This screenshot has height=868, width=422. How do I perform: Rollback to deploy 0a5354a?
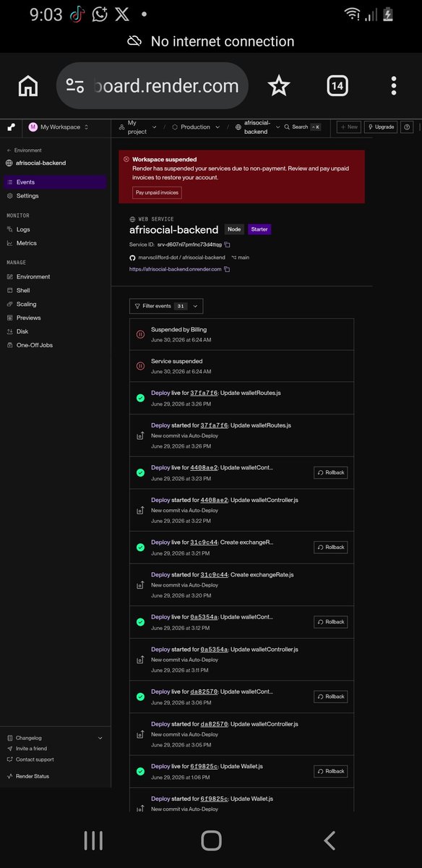pos(331,621)
